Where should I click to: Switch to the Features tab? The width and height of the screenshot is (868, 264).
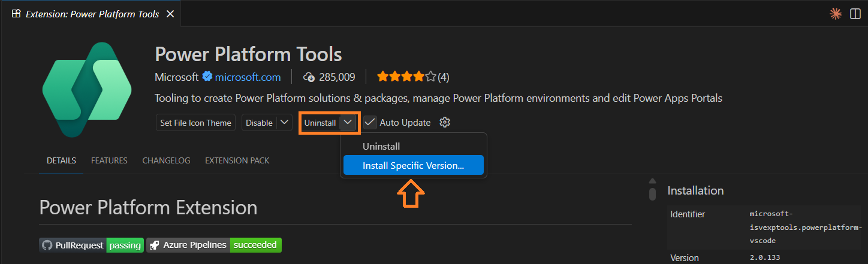pos(109,160)
